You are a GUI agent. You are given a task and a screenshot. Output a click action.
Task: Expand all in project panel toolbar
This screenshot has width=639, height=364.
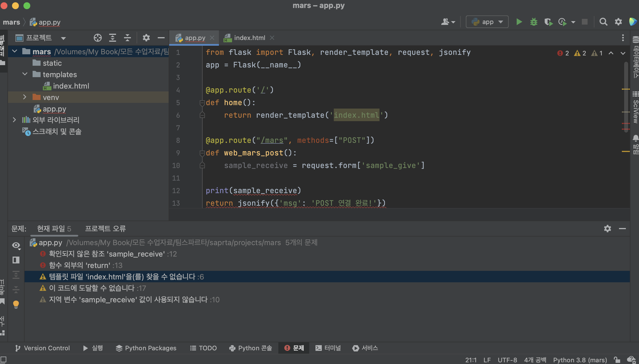click(x=113, y=38)
